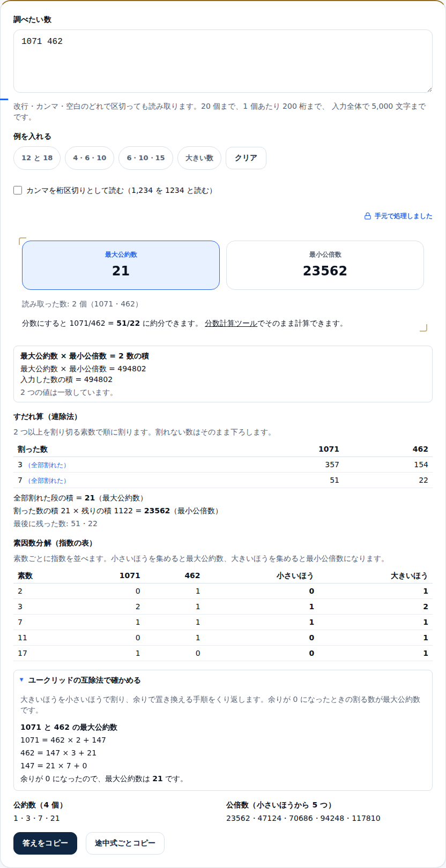
Task: Click the prime 11 row label
Action: [22, 638]
